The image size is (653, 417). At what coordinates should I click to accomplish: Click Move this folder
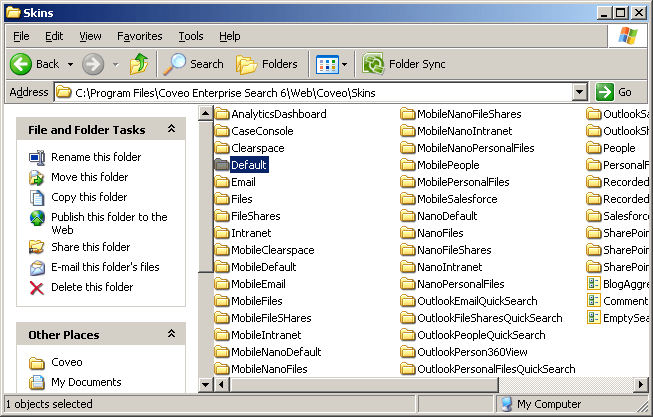point(90,177)
